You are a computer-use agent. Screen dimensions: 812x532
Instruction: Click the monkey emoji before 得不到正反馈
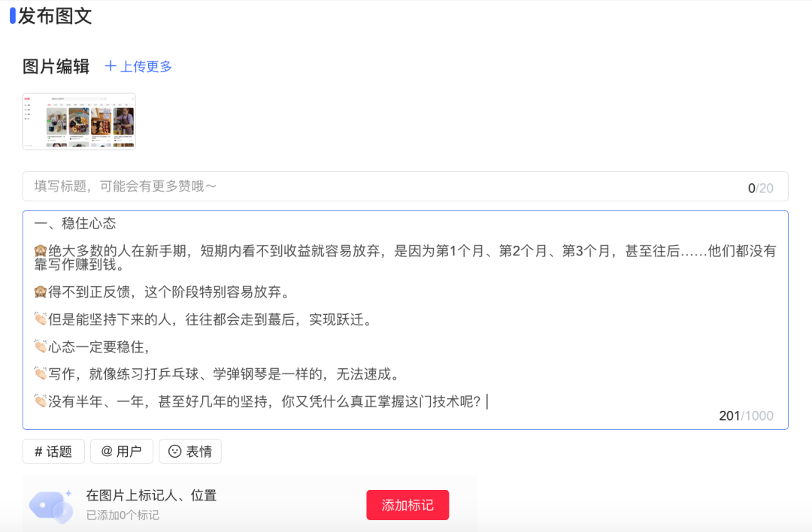click(x=41, y=292)
